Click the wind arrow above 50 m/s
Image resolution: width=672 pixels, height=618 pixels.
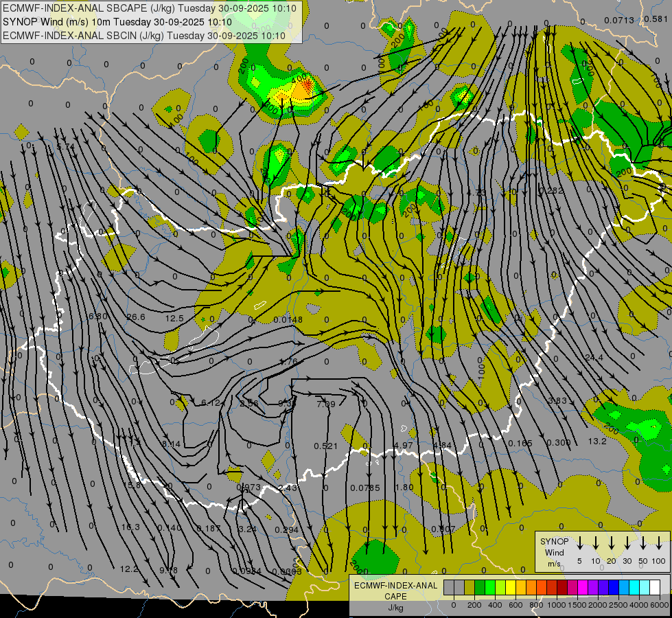[643, 543]
